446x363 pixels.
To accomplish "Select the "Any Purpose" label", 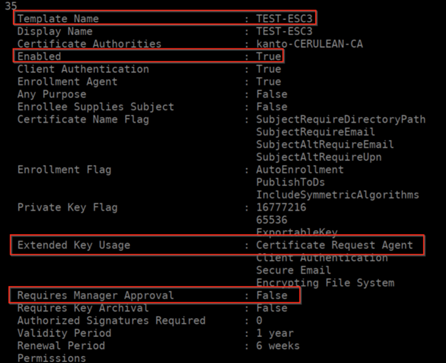I will pyautogui.click(x=52, y=94).
